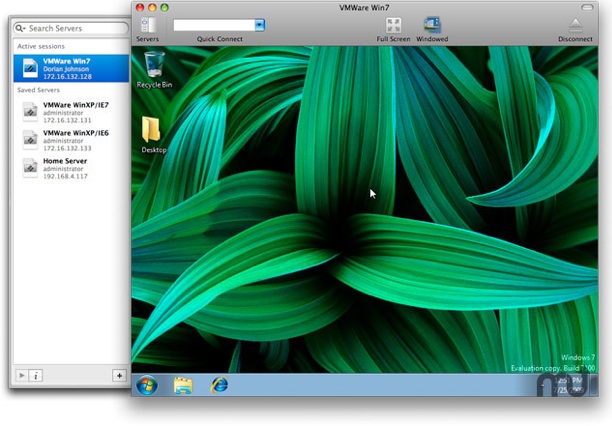This screenshot has width=612, height=426.
Task: Close the VMWare Win7 window with red button
Action: [x=140, y=7]
